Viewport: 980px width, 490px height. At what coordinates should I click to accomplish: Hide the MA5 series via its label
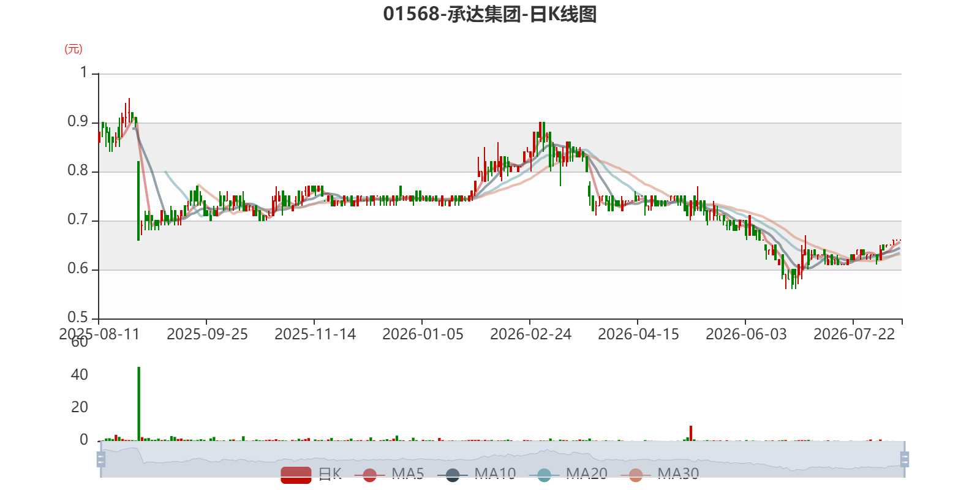tap(408, 474)
